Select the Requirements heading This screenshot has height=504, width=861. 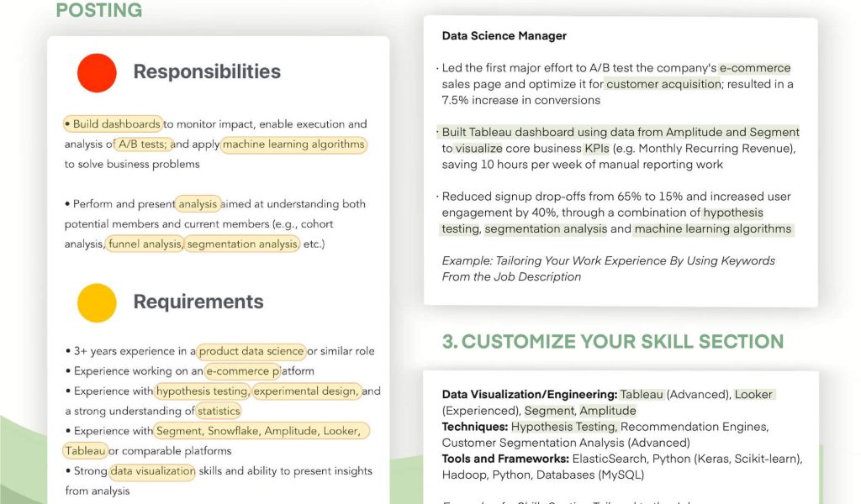coord(198,302)
